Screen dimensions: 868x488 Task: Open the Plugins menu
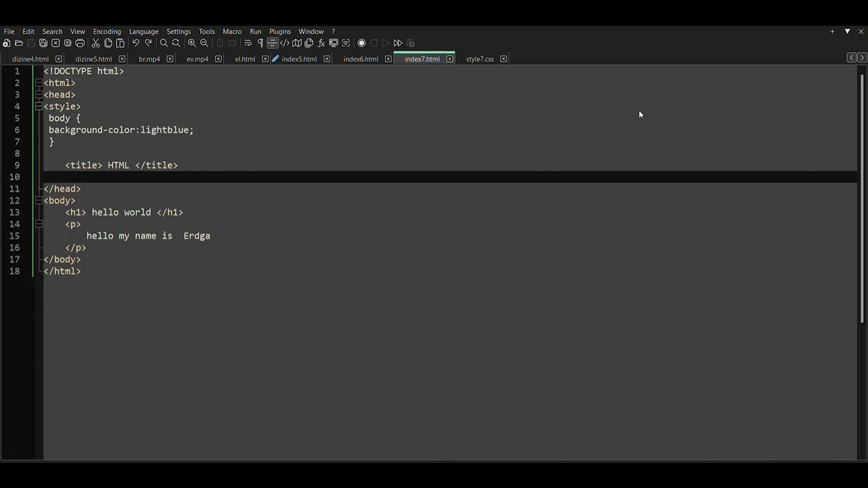point(280,31)
